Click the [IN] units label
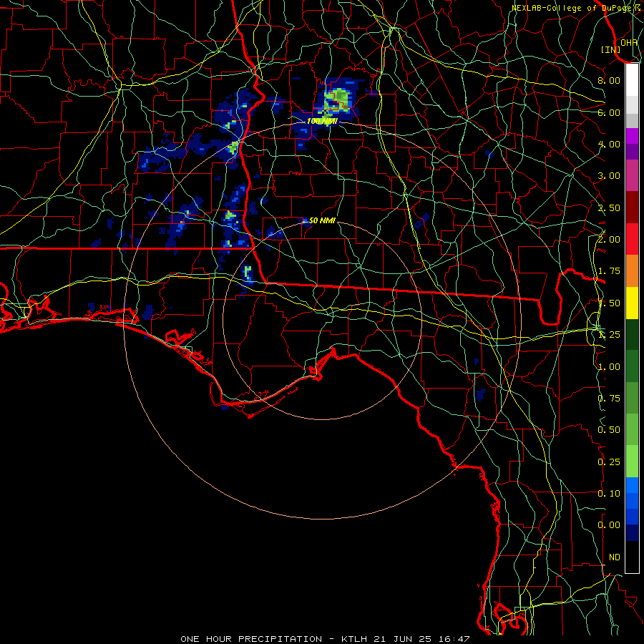Screen dimensions: 644x644 coord(611,49)
